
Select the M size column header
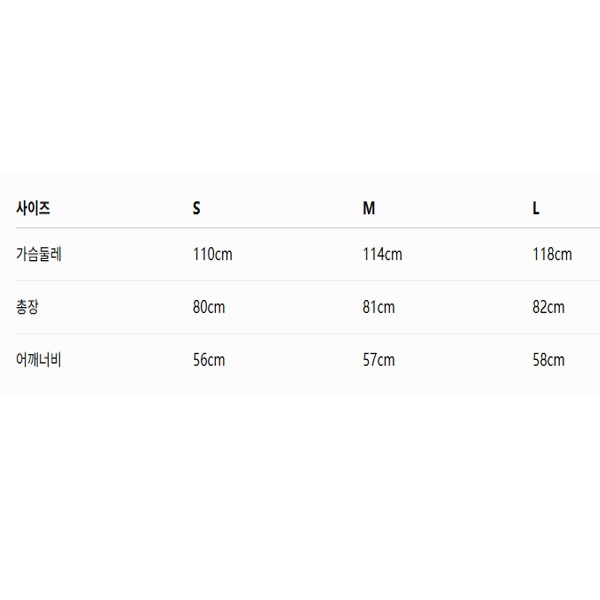click(x=369, y=209)
